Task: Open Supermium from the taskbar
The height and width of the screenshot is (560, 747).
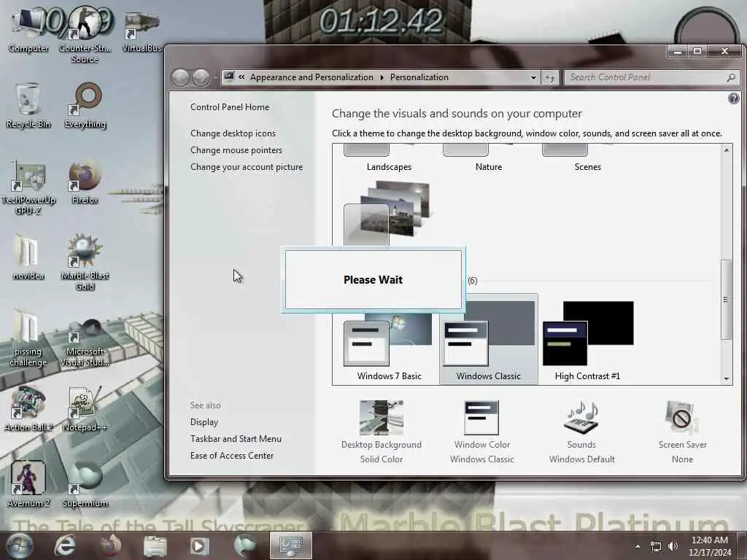Action: coord(245,545)
